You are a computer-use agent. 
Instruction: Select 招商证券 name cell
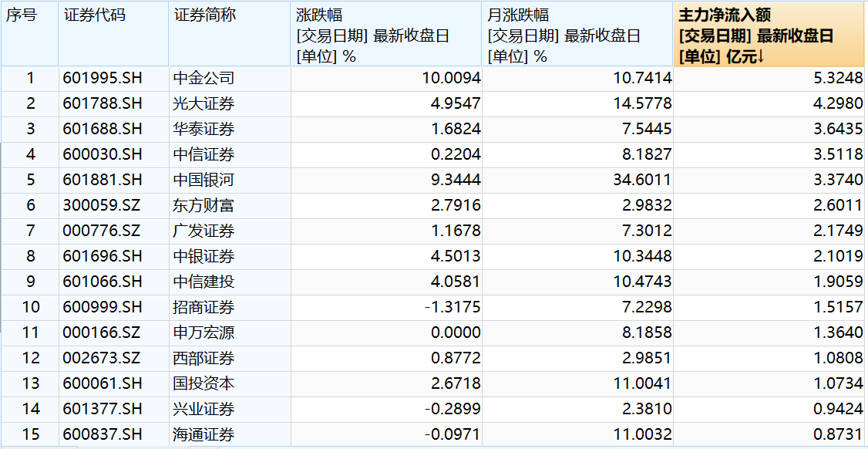pyautogui.click(x=230, y=308)
